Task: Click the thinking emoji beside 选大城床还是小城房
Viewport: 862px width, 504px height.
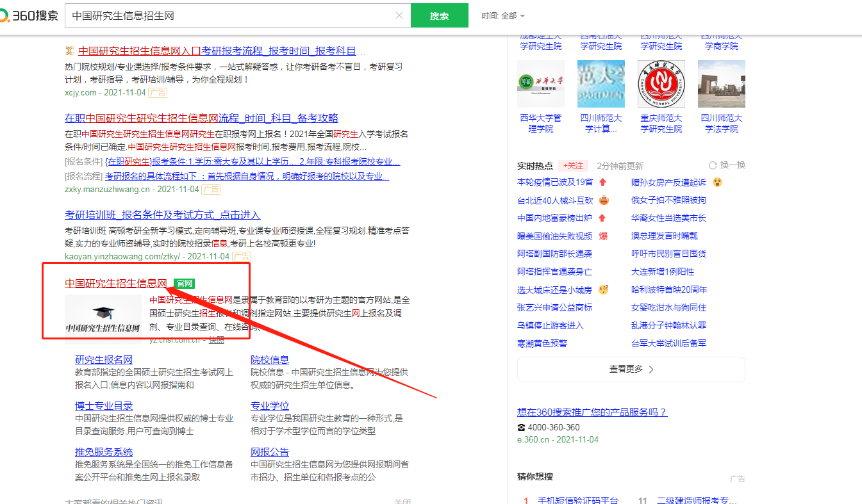Action: 603,290
